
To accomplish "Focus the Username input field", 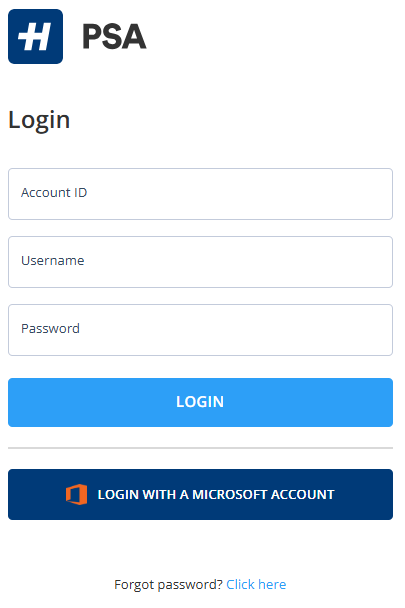I will tap(200, 262).
